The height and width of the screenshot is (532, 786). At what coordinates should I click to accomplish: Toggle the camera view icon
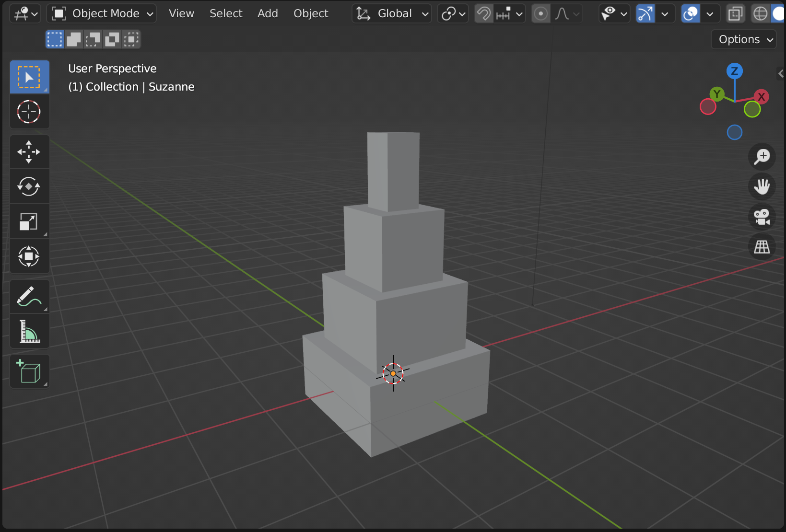pos(762,217)
